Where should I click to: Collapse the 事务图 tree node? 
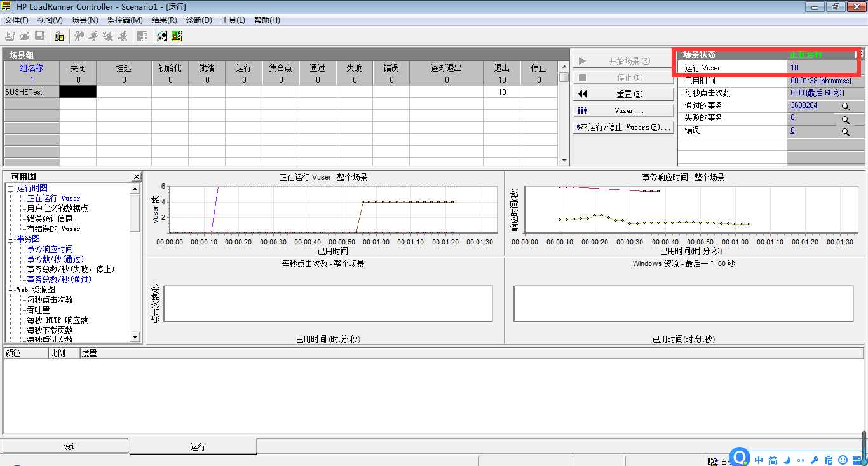click(x=10, y=239)
